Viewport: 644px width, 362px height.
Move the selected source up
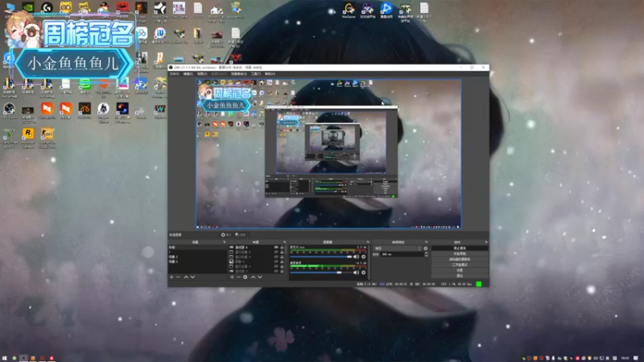coord(253,277)
